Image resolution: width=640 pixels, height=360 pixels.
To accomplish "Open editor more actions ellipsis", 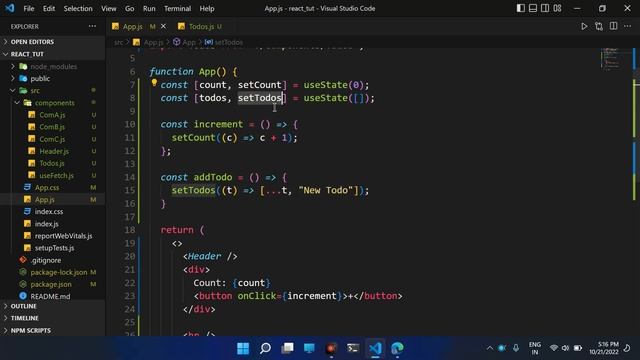I will click(x=627, y=26).
